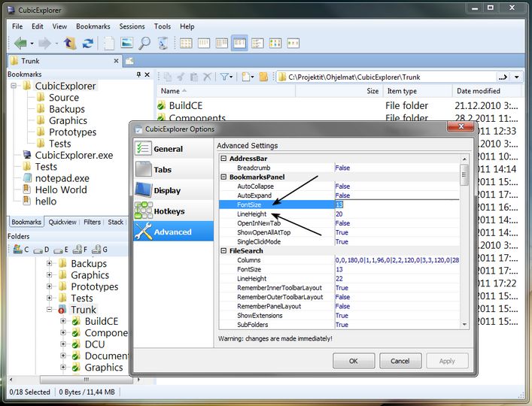Switch to large icons view mode

tap(186, 44)
